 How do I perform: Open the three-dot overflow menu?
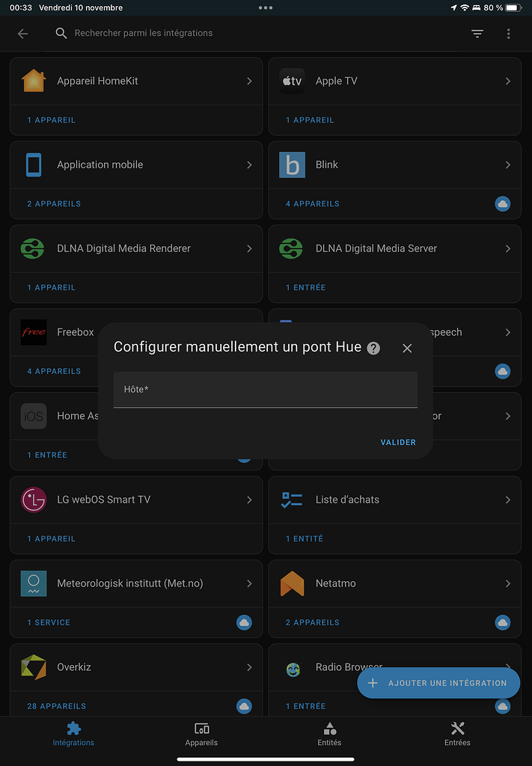[x=508, y=34]
